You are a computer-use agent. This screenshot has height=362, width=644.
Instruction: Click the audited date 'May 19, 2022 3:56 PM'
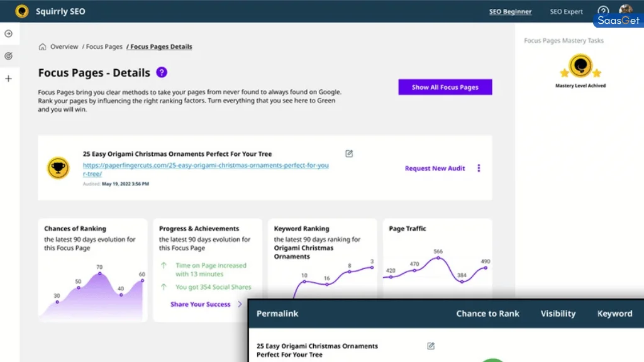(x=125, y=184)
